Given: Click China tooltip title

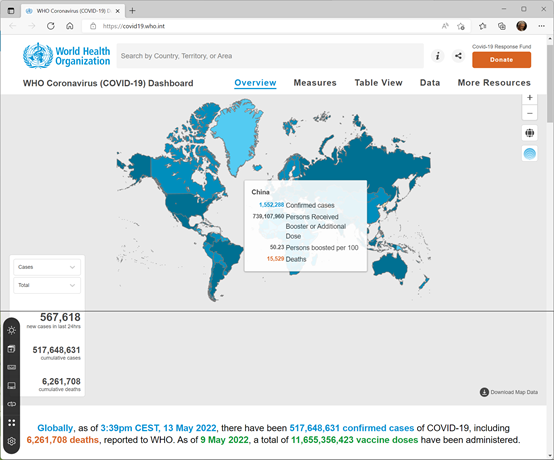Looking at the screenshot, I should click(260, 192).
